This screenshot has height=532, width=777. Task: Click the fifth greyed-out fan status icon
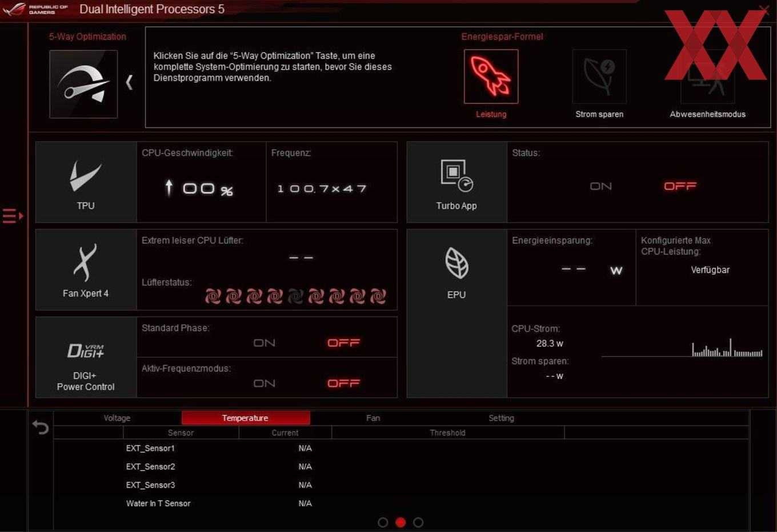point(295,296)
